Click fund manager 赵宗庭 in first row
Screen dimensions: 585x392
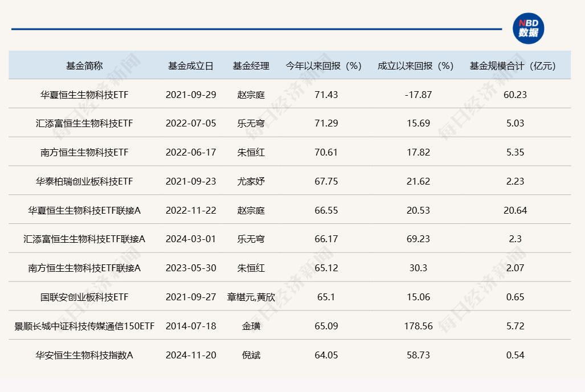point(251,93)
